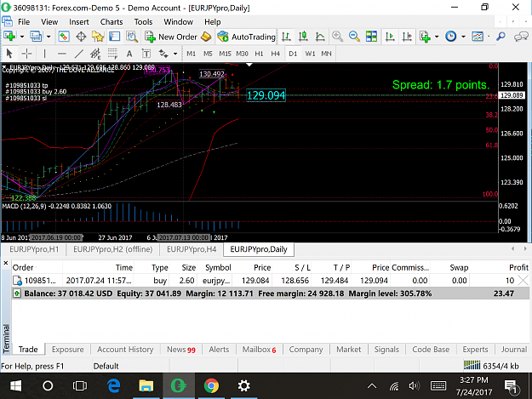The width and height of the screenshot is (532, 399).
Task: Switch to EURJPYpro,H4 chart tab
Action: coord(192,249)
